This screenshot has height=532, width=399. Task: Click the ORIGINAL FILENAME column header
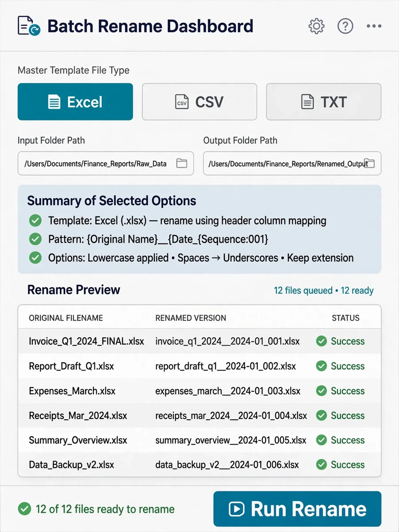(x=66, y=318)
